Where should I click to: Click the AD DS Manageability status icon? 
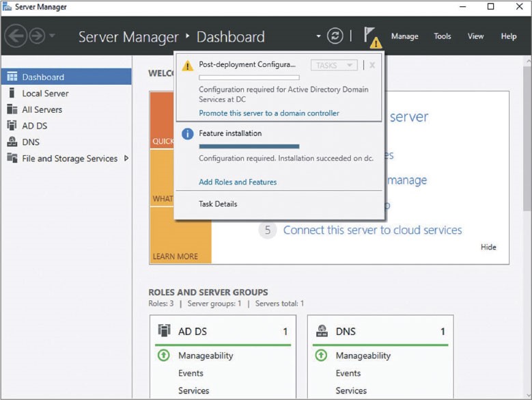[164, 356]
